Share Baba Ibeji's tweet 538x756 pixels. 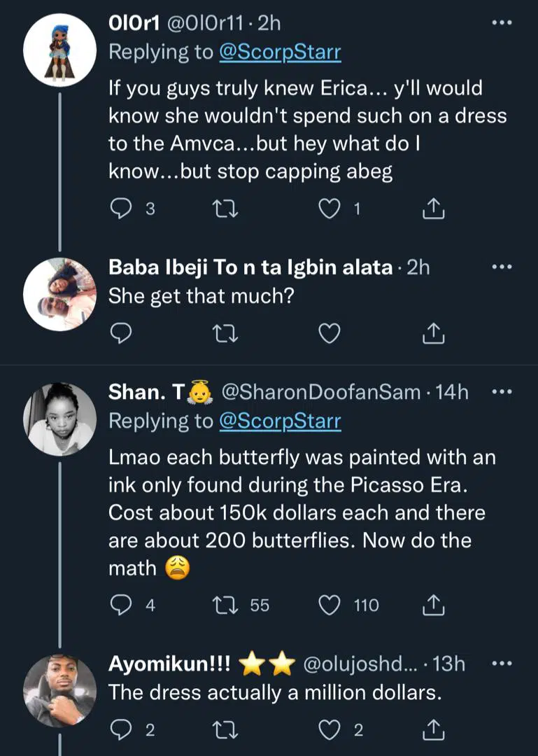click(434, 335)
